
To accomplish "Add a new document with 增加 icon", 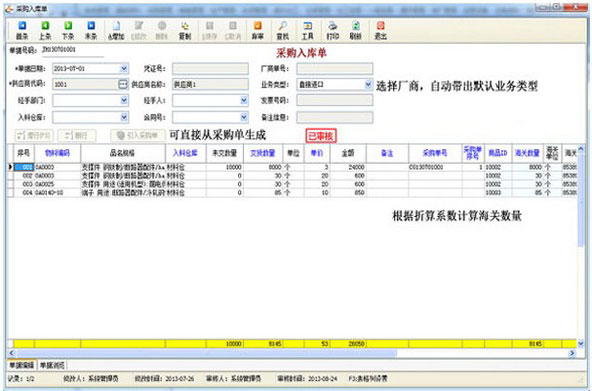I will [x=116, y=31].
